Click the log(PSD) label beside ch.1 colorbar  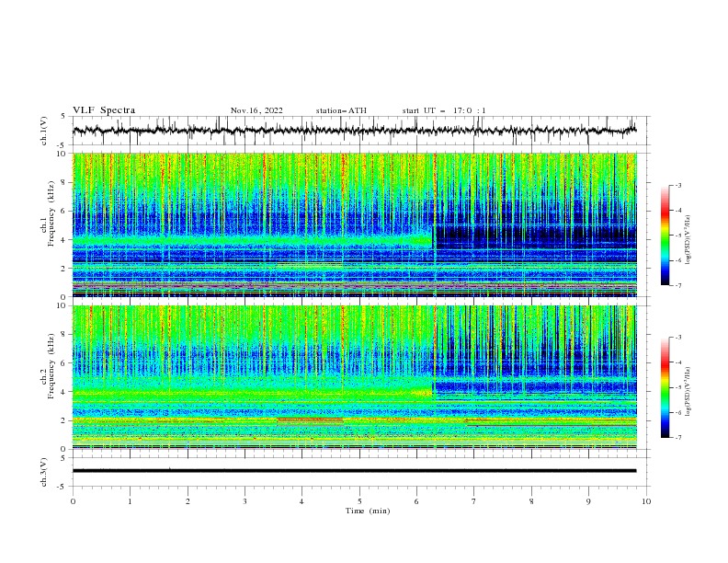(688, 239)
